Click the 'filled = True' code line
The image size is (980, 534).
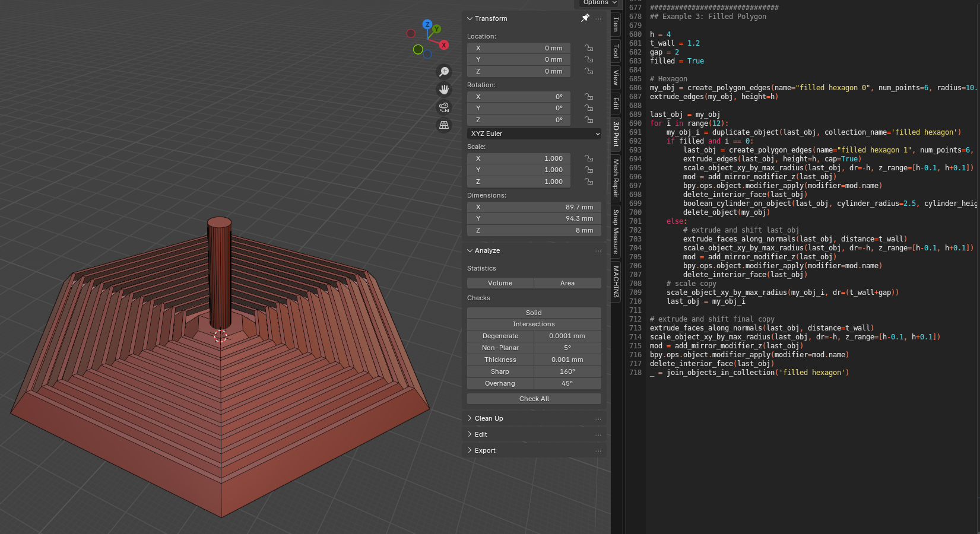pyautogui.click(x=677, y=61)
